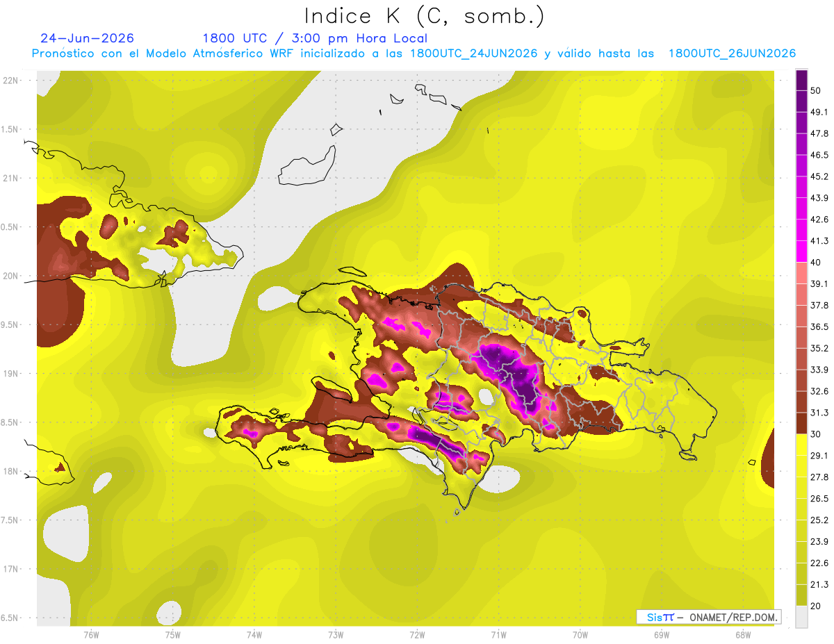The height and width of the screenshot is (644, 834).
Task: Click the "1800UTC_26JUN2026" valid-until time text
Action: tap(732, 53)
